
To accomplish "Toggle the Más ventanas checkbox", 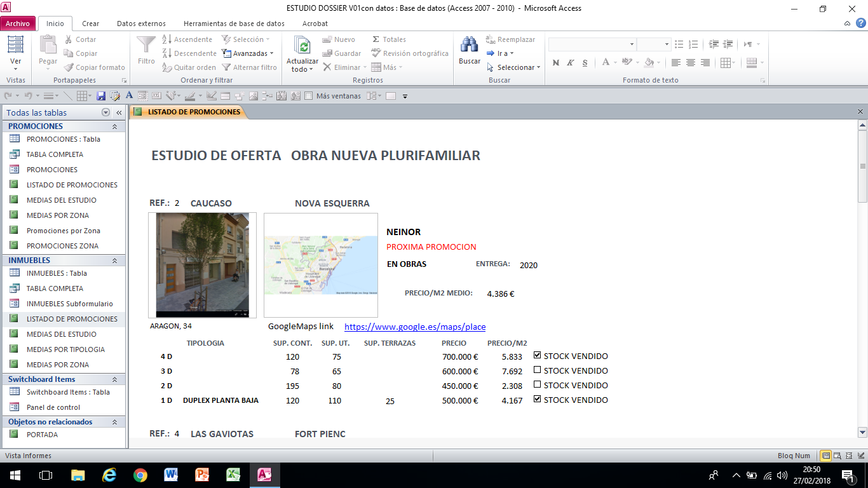I will point(309,96).
